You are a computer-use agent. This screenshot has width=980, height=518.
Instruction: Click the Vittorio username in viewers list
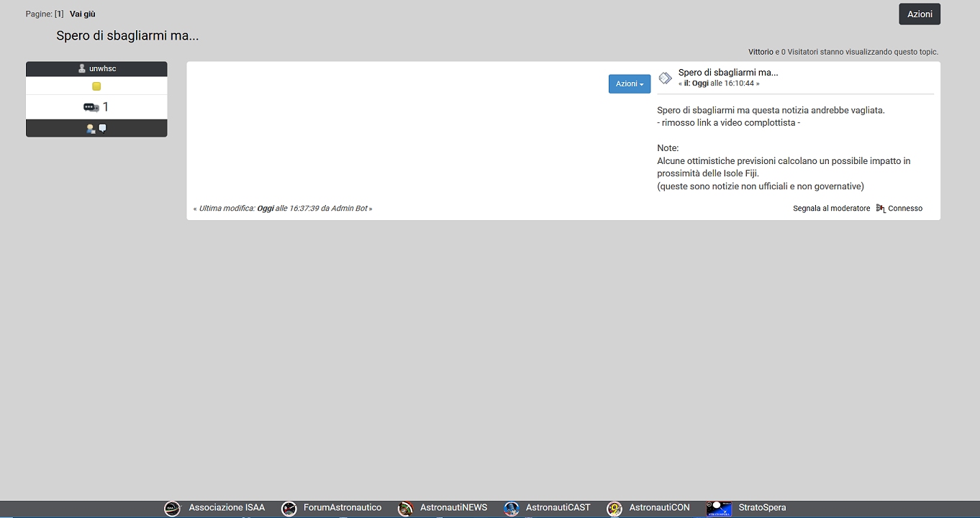tap(761, 52)
